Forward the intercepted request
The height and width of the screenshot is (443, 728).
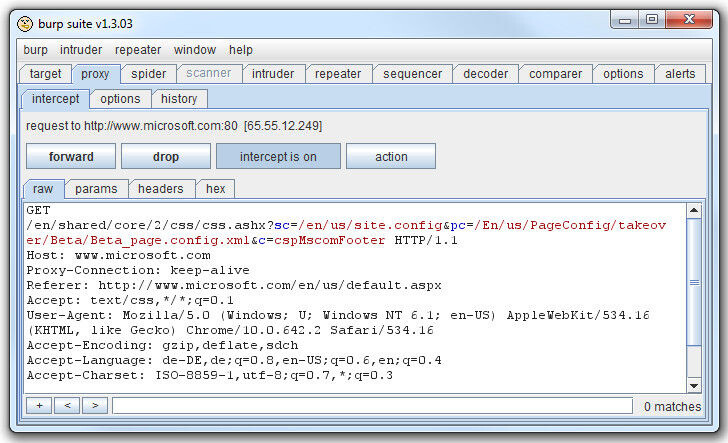(71, 156)
